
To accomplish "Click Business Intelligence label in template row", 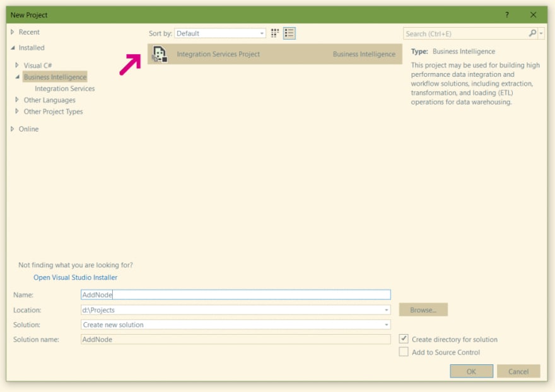I will (364, 54).
